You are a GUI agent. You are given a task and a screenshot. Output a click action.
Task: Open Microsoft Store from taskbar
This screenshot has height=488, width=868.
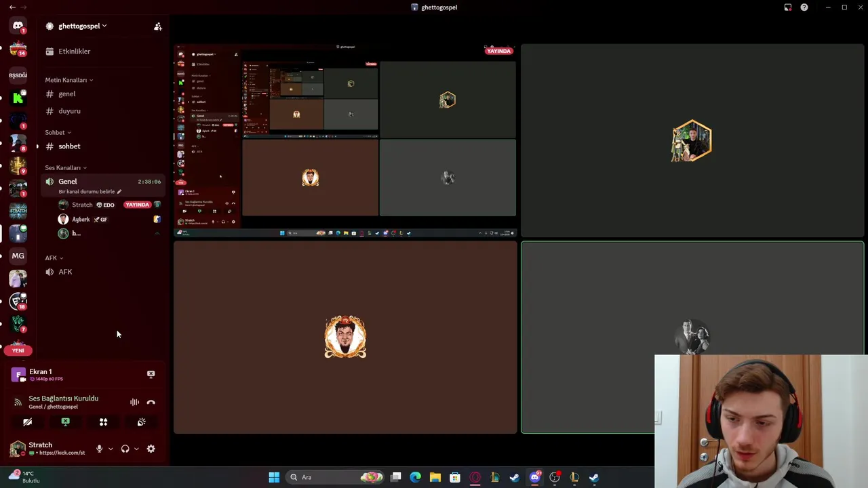coord(455,477)
